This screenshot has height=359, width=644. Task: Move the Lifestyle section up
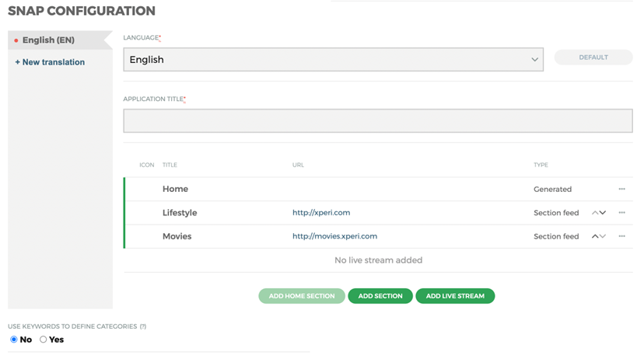click(x=595, y=213)
